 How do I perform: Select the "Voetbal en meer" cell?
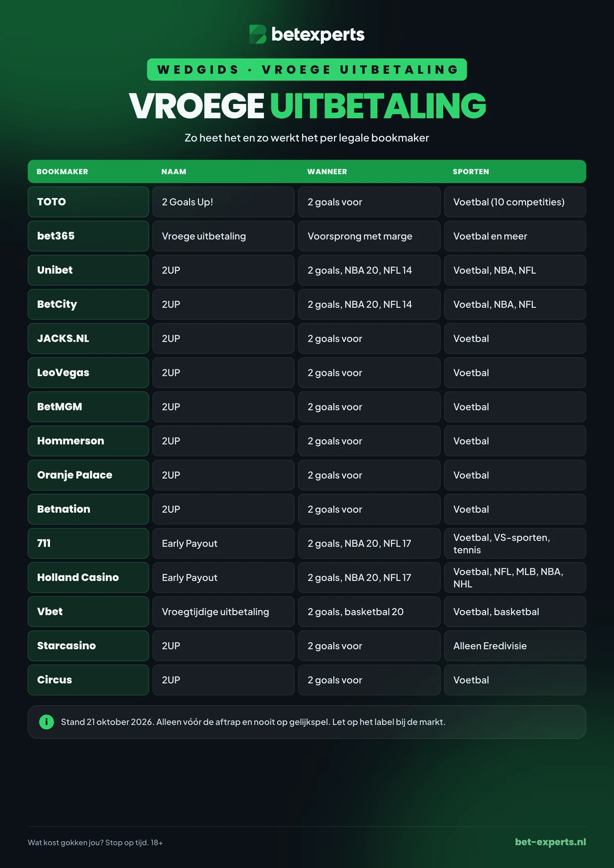[515, 236]
